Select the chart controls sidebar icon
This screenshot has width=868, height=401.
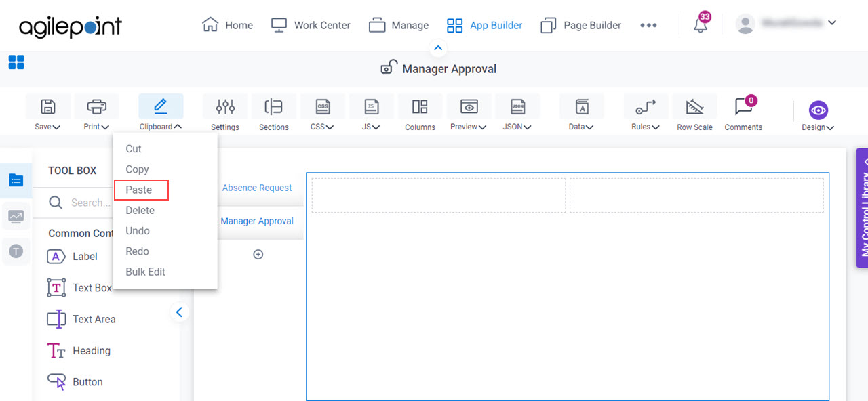(16, 216)
